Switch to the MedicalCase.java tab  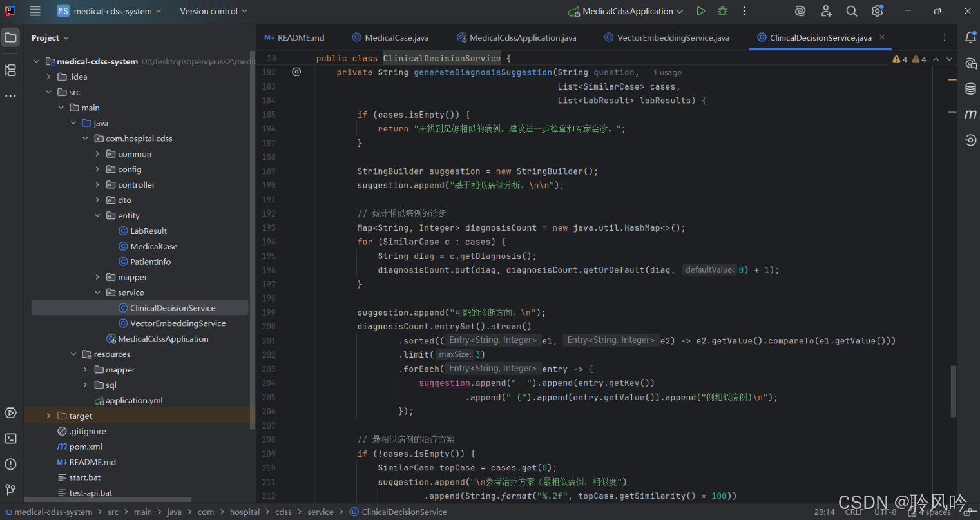pyautogui.click(x=390, y=37)
